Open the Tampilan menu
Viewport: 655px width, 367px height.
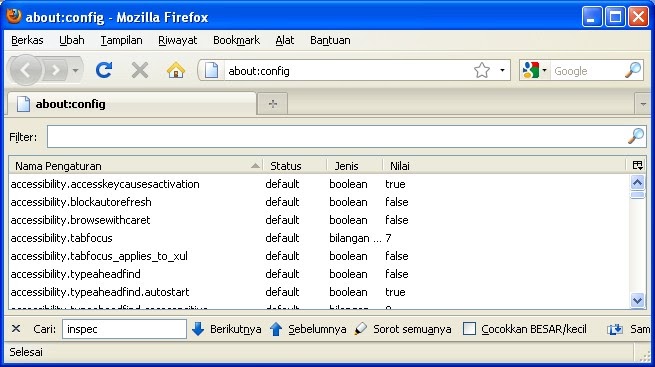pyautogui.click(x=121, y=40)
